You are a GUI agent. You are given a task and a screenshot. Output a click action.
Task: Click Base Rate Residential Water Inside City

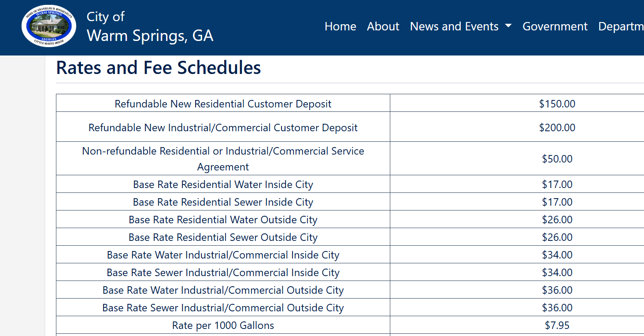223,185
